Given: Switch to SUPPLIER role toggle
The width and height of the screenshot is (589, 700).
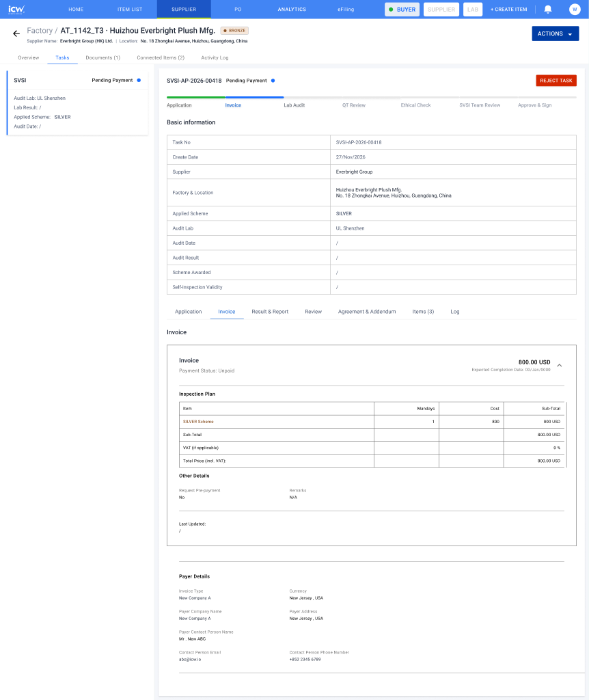Looking at the screenshot, I should point(441,9).
